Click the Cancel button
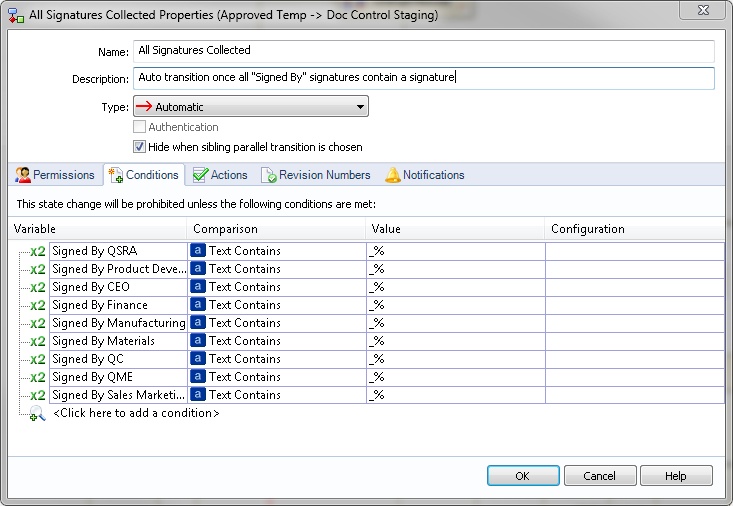 [x=600, y=476]
